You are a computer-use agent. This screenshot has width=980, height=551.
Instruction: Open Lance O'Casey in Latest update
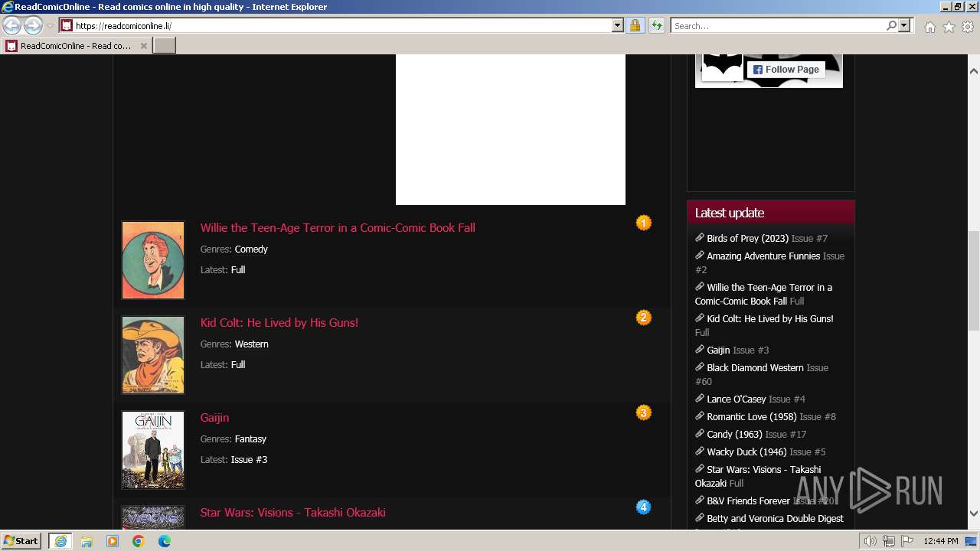tap(737, 399)
